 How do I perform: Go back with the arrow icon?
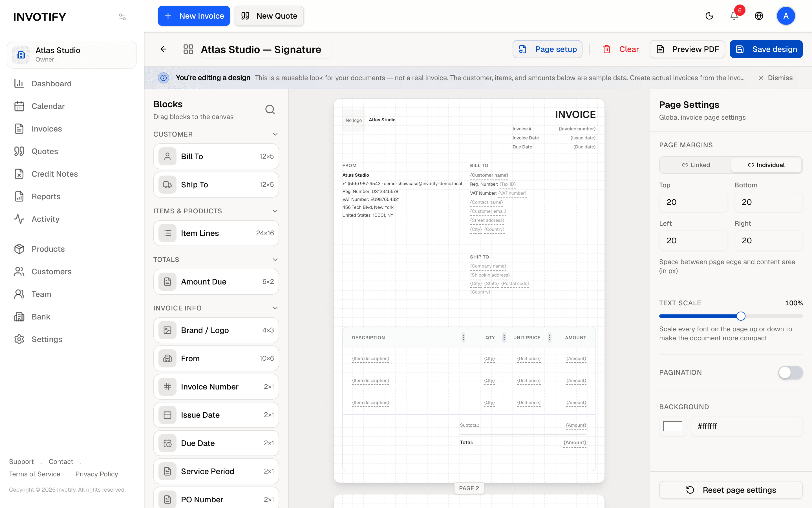164,49
